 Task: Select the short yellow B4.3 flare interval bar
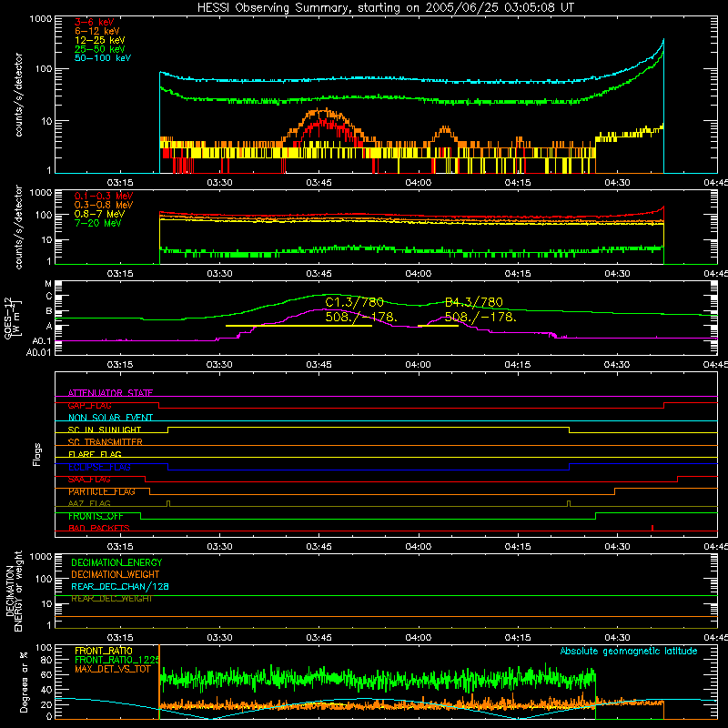pyautogui.click(x=438, y=326)
